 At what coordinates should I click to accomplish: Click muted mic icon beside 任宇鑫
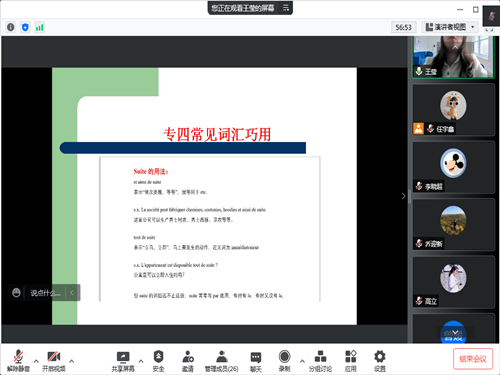coord(430,128)
